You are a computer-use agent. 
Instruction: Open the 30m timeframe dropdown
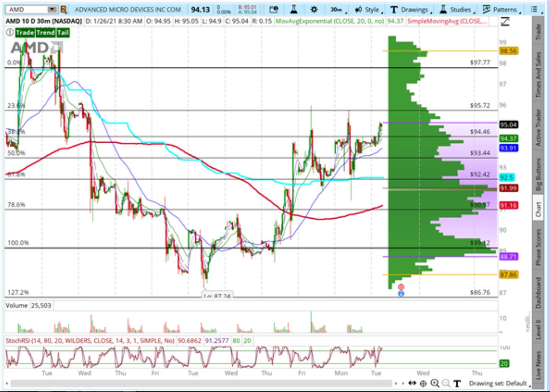point(337,9)
